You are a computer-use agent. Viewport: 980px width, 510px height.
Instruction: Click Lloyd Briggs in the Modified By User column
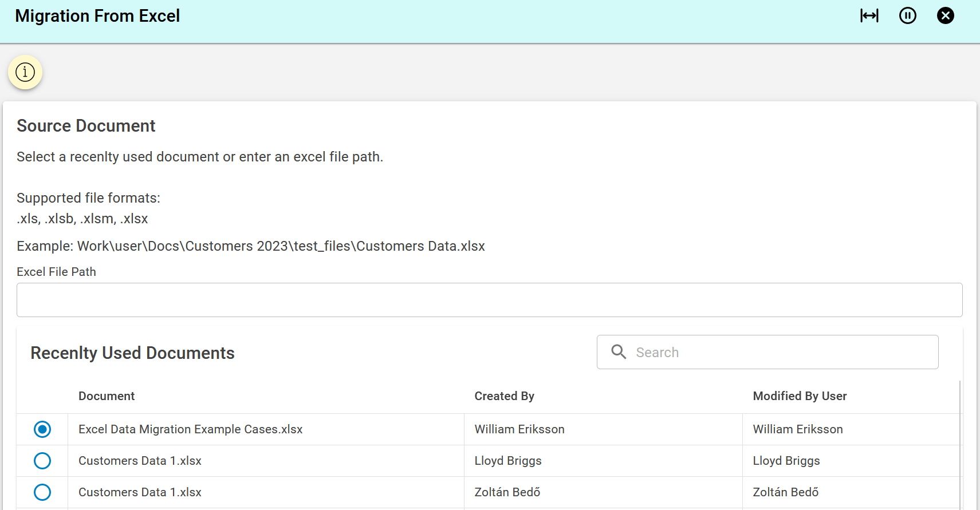pyautogui.click(x=786, y=461)
